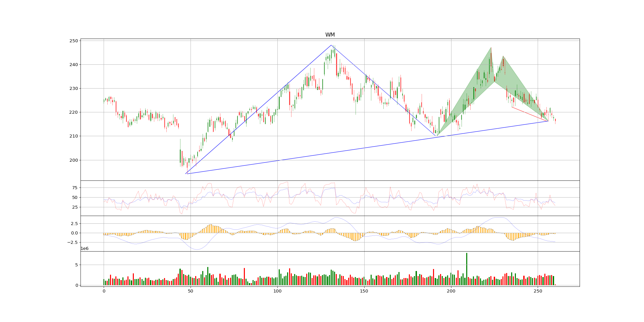
Task: Click the blue lines' junction near 210
Action: click(x=437, y=136)
